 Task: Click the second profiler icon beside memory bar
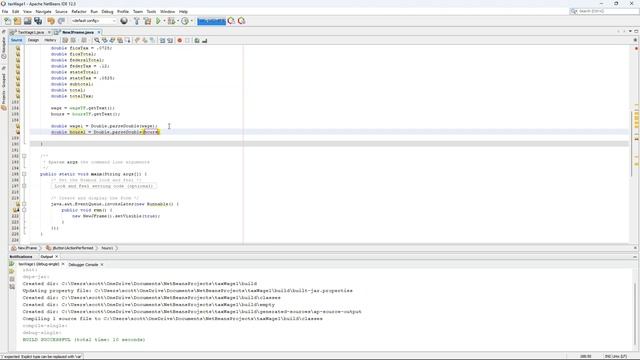pyautogui.click(x=241, y=21)
